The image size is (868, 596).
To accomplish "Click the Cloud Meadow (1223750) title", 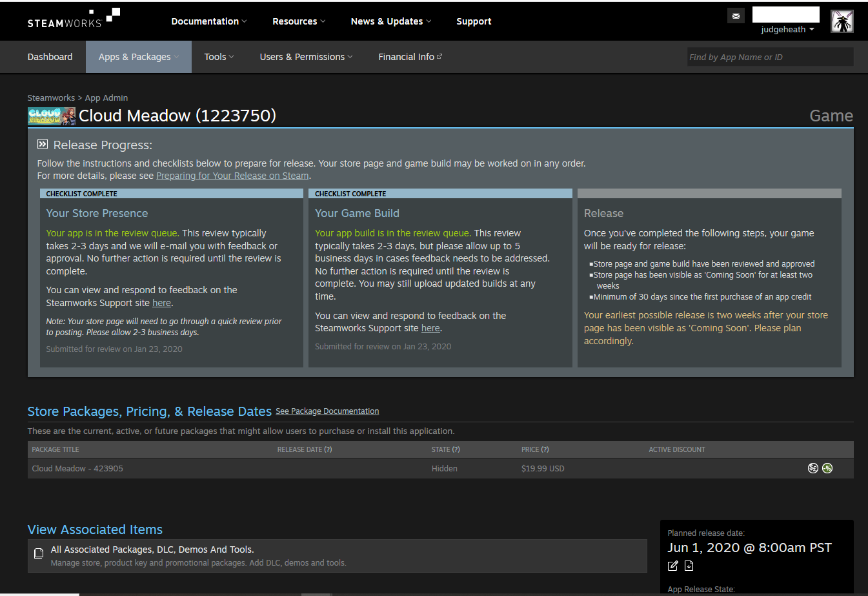I will point(177,116).
